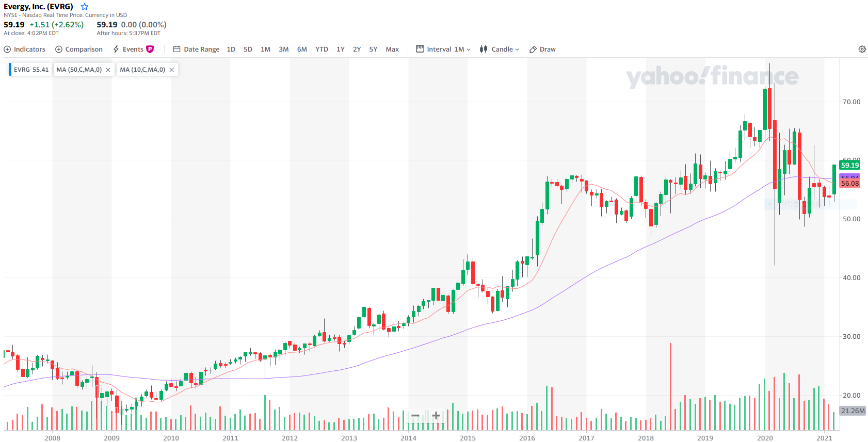
Task: Expand the Candle chart type dropdown
Action: [x=499, y=50]
